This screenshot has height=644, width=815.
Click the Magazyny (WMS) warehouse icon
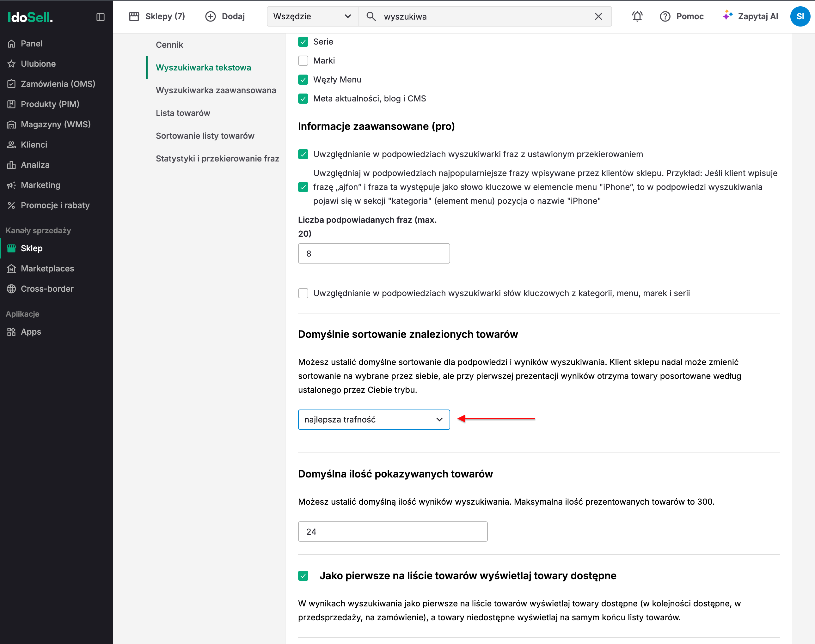(11, 125)
